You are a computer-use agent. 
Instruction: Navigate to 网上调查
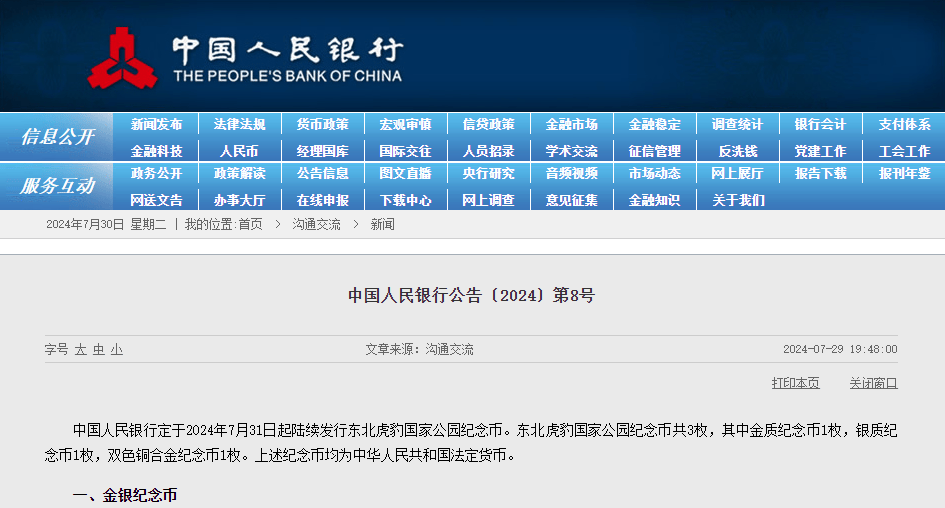[489, 200]
